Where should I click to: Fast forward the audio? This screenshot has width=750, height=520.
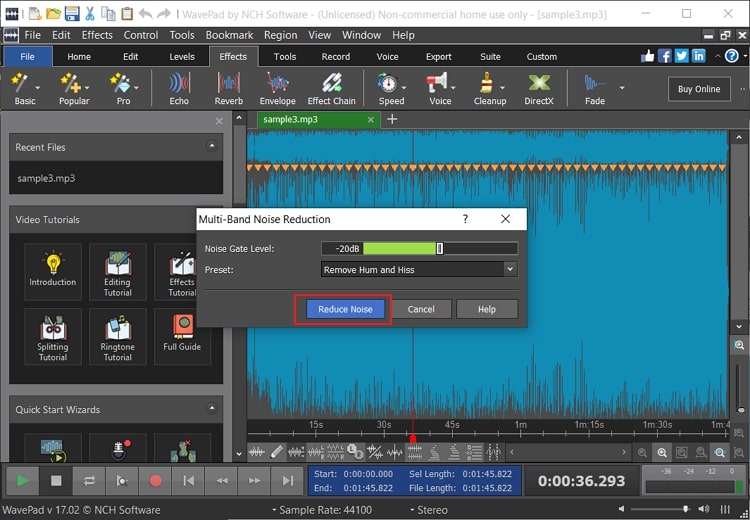pyautogui.click(x=254, y=480)
